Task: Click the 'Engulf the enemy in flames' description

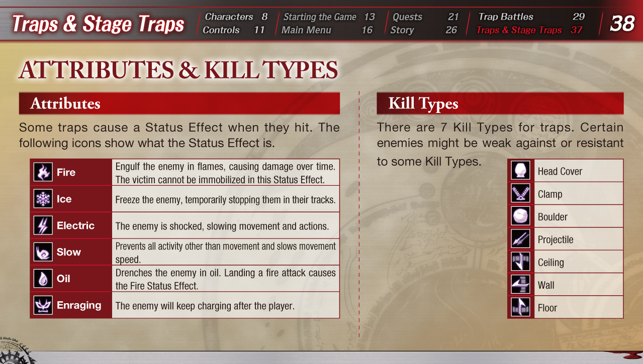Action: click(225, 172)
